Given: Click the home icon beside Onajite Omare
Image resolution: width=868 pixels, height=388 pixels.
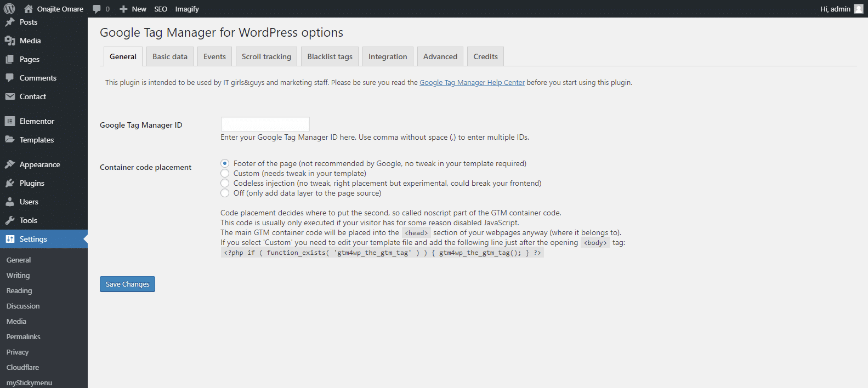Looking at the screenshot, I should [29, 9].
